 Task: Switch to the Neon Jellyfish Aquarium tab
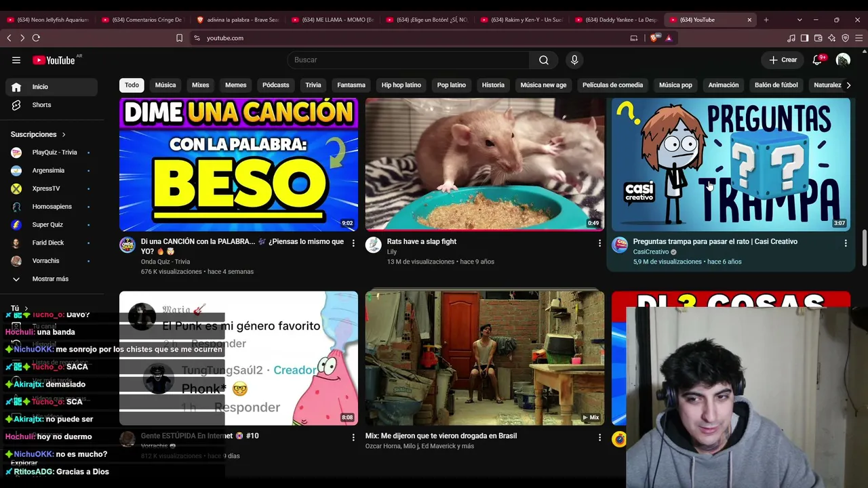tap(47, 20)
